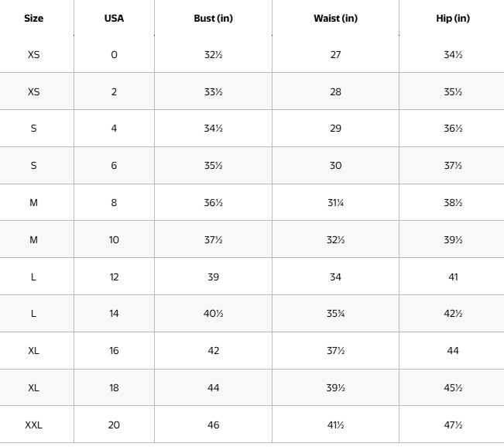Click the Size column header

point(33,19)
